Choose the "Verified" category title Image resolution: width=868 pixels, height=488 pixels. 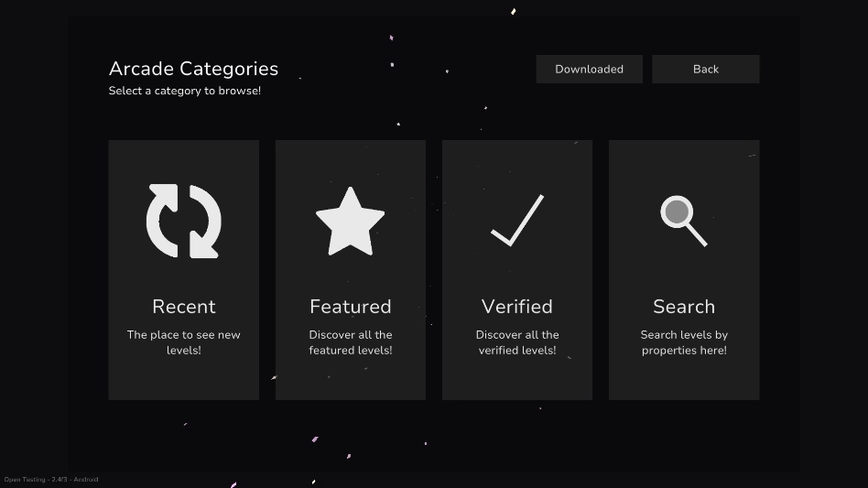tap(516, 307)
